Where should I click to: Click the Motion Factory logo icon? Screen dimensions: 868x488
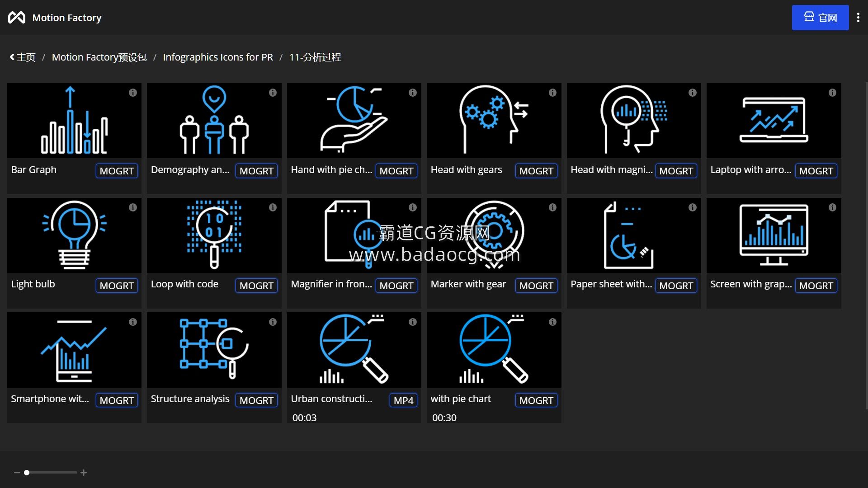click(x=17, y=18)
